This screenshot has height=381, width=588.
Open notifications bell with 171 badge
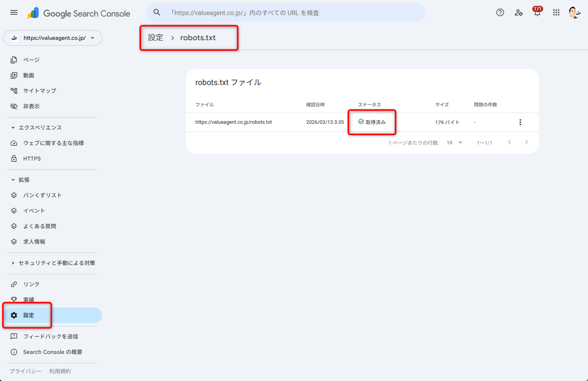[537, 12]
